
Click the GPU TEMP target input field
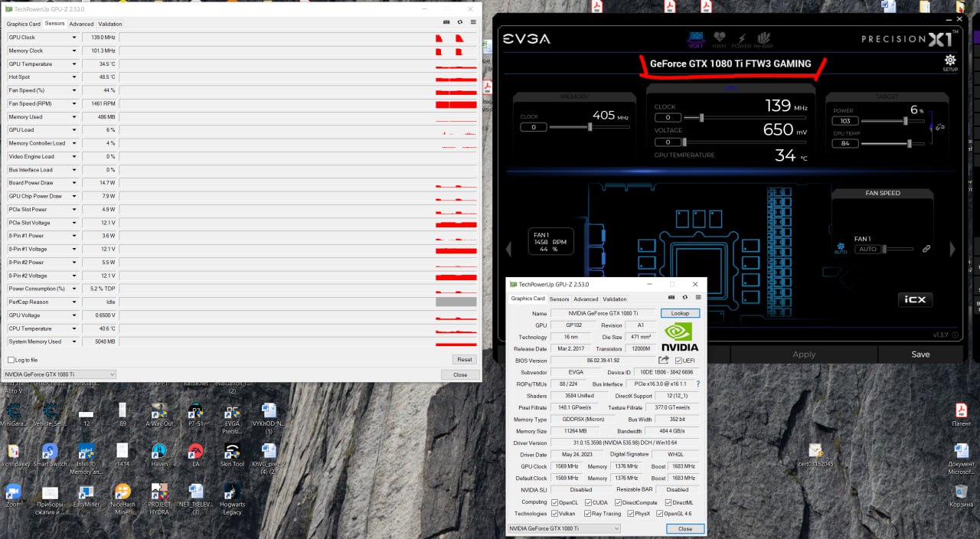[845, 143]
